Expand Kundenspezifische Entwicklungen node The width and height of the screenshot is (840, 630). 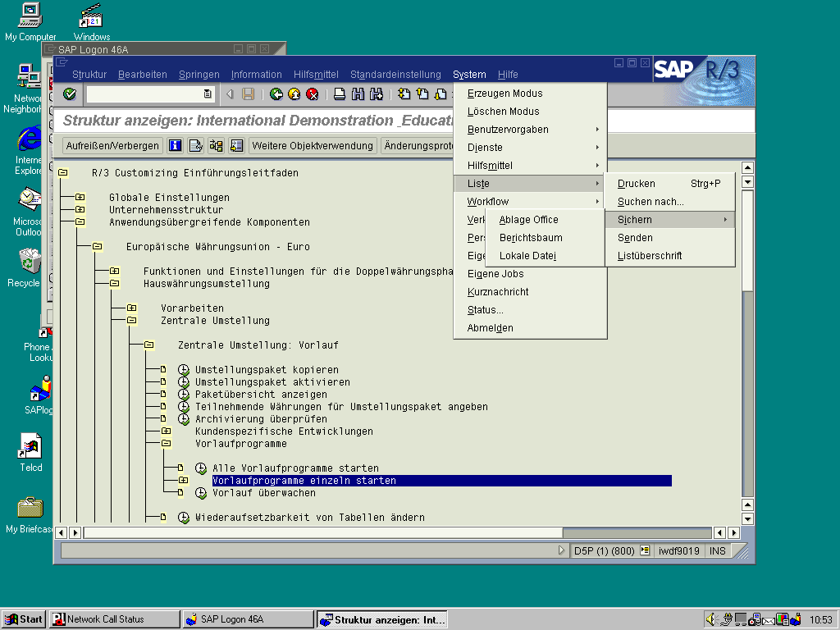(x=166, y=431)
